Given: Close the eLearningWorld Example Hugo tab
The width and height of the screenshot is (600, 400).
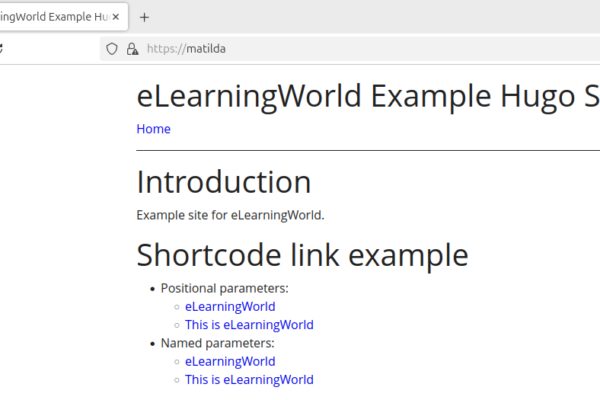Looking at the screenshot, I should tap(116, 17).
